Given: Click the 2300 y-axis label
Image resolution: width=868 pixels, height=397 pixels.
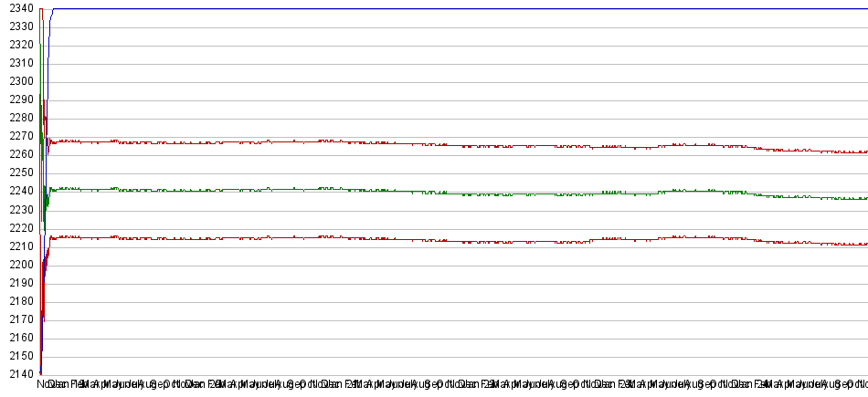Looking at the screenshot, I should [x=18, y=81].
